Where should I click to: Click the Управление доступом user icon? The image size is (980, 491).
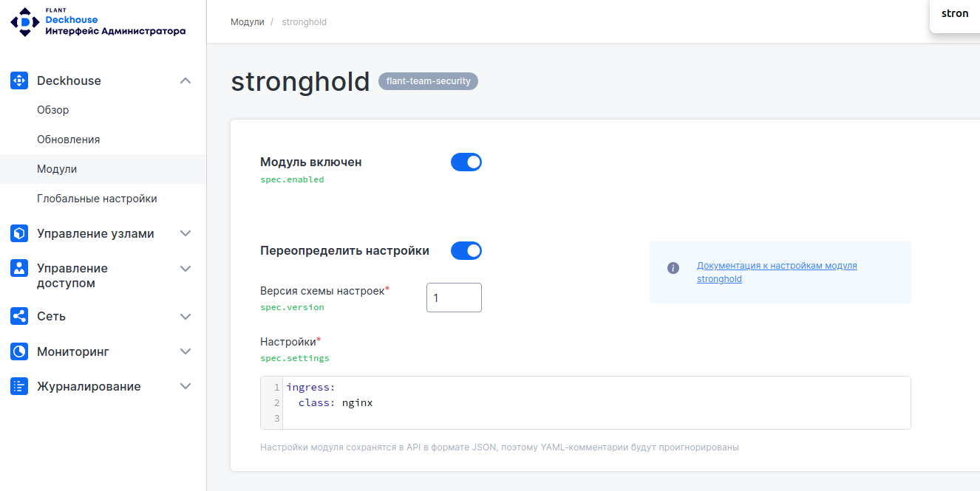18,268
